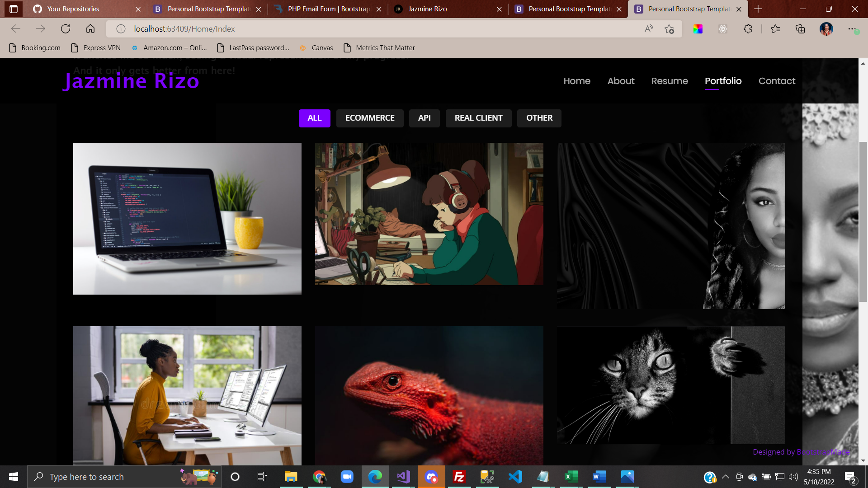Open the tab actions menu icon
Viewport: 868px width, 488px height.
tap(14, 9)
